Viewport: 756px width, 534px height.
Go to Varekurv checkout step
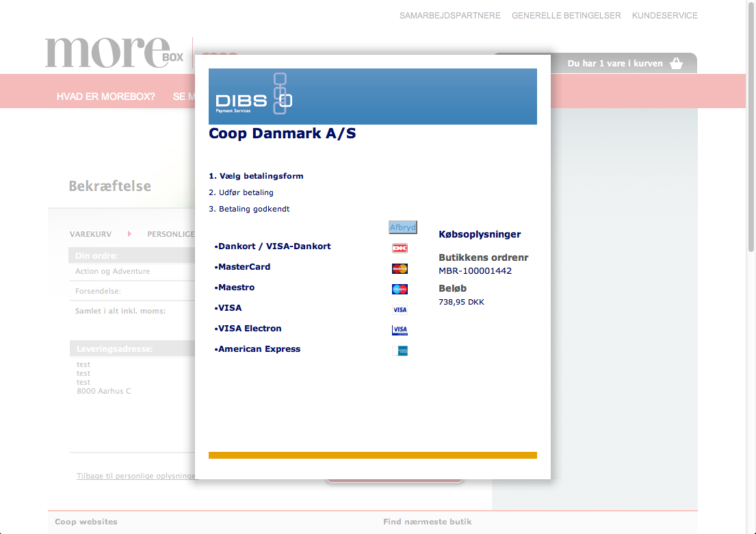pos(90,234)
